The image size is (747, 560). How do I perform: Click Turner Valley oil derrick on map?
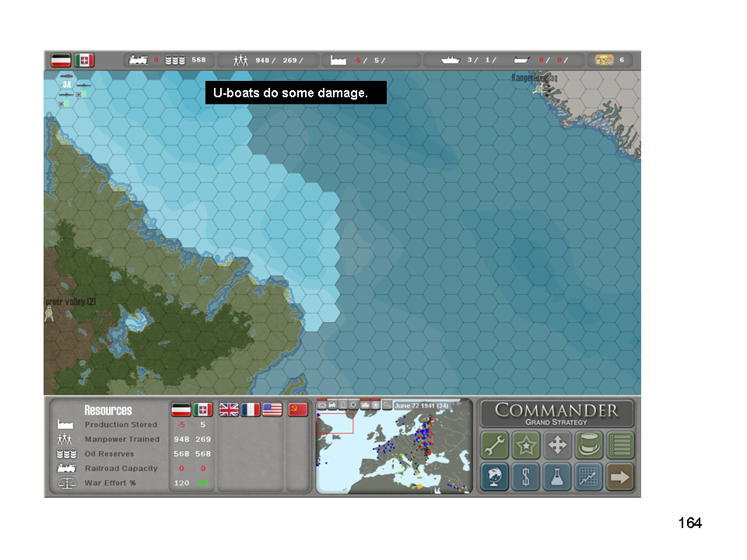pos(49,314)
